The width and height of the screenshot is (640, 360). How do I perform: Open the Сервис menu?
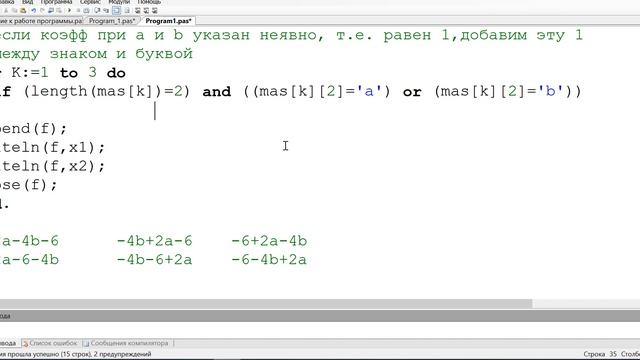click(x=90, y=2)
